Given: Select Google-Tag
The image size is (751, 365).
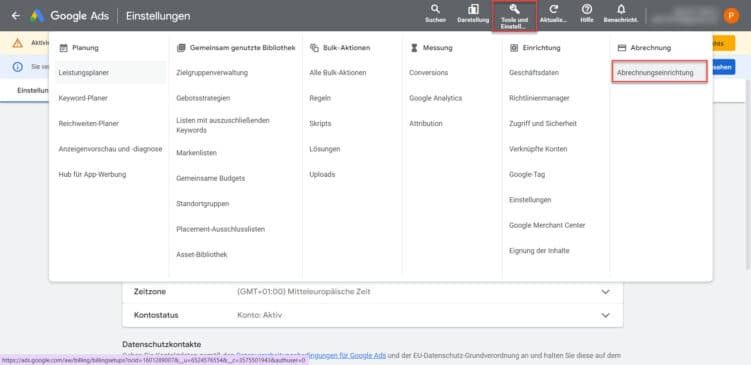Looking at the screenshot, I should (527, 174).
